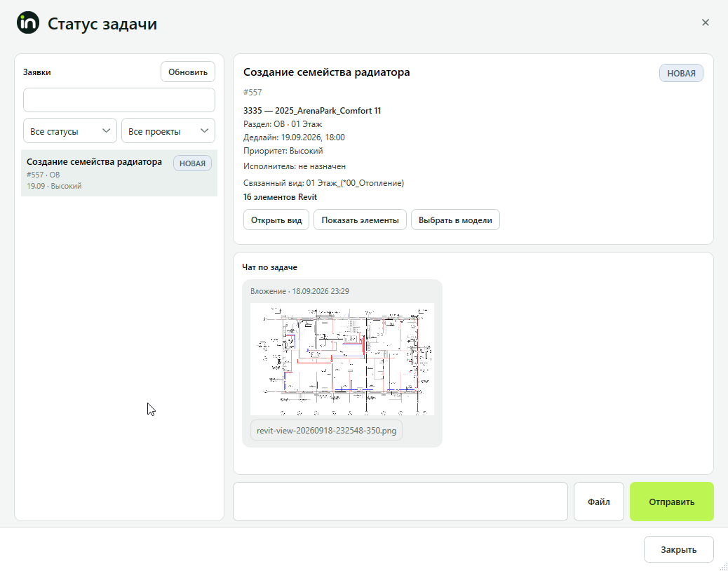Image resolution: width=728 pixels, height=571 pixels.
Task: Click the Исполнитель: не назначен line
Action: coord(295,166)
